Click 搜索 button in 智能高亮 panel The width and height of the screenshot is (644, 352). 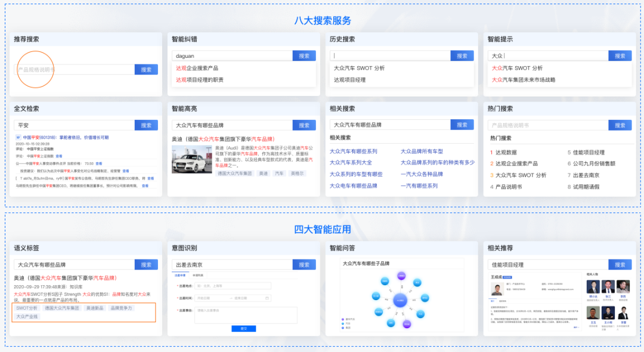pyautogui.click(x=304, y=125)
